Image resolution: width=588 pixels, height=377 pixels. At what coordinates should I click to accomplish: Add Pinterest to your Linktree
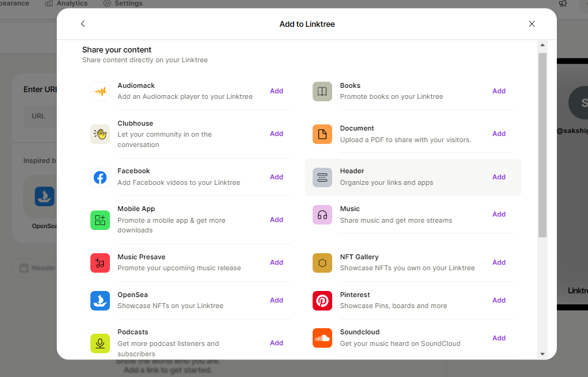[499, 300]
